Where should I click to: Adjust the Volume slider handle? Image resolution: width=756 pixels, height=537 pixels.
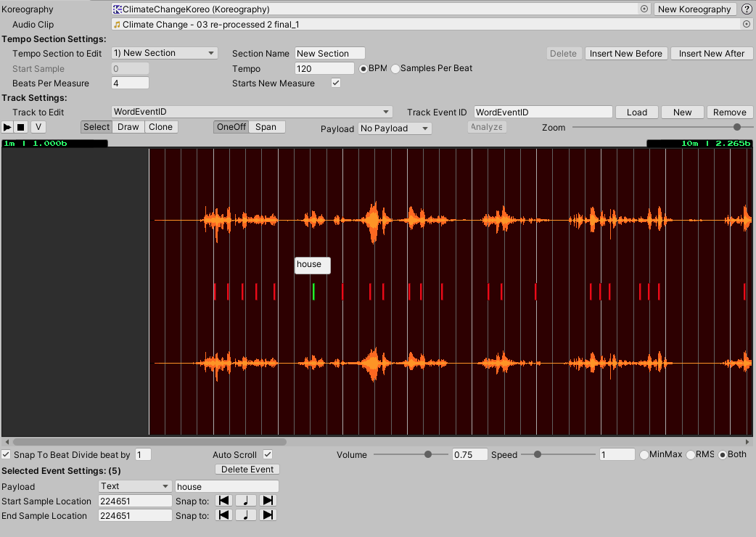(427, 454)
